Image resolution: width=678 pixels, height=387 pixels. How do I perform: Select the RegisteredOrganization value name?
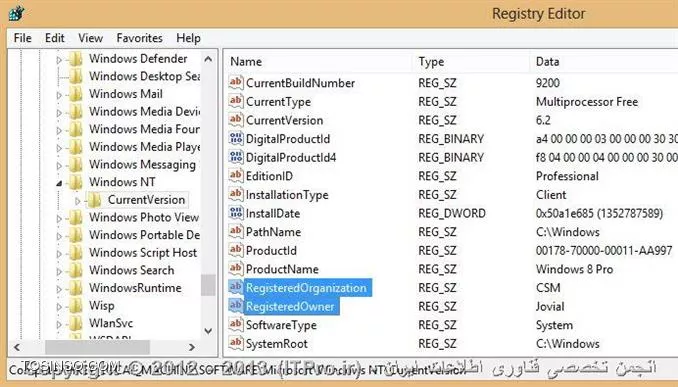coord(306,288)
